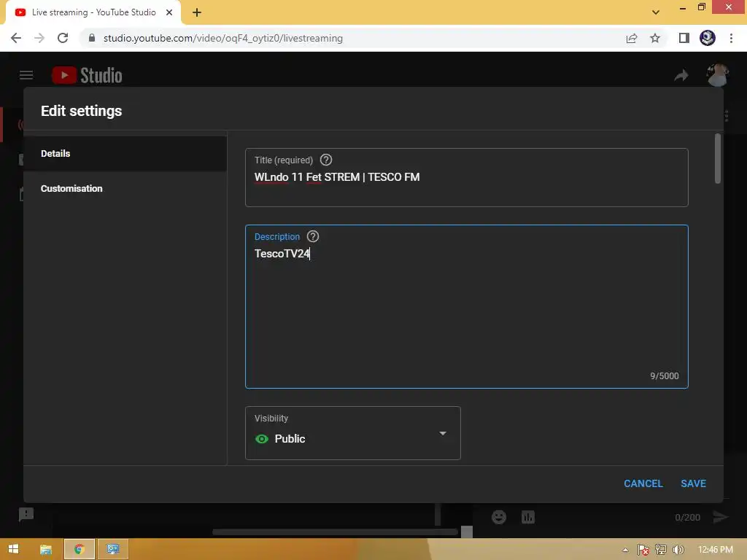Save the stream settings

[x=693, y=483]
